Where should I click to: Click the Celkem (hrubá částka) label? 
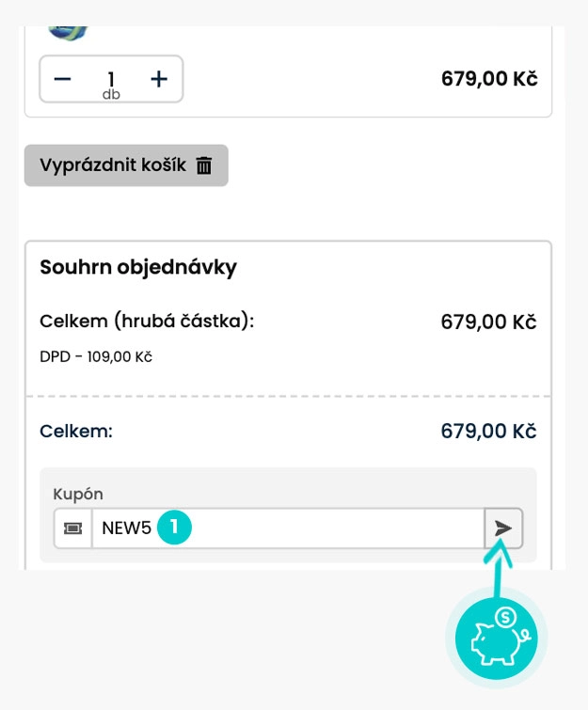(x=148, y=322)
